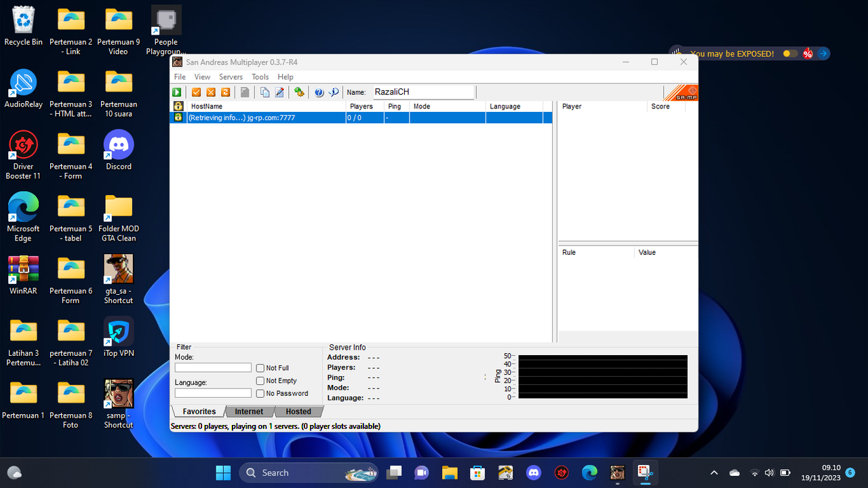Screen dimensions: 868x488
Task: Toggle the You may be EXPOSED switch
Action: click(790, 54)
